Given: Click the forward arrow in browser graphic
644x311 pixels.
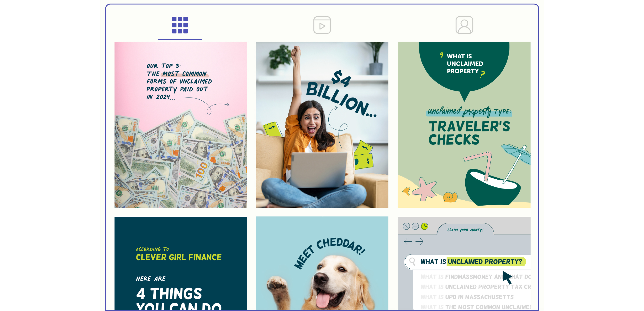Looking at the screenshot, I should [419, 242].
